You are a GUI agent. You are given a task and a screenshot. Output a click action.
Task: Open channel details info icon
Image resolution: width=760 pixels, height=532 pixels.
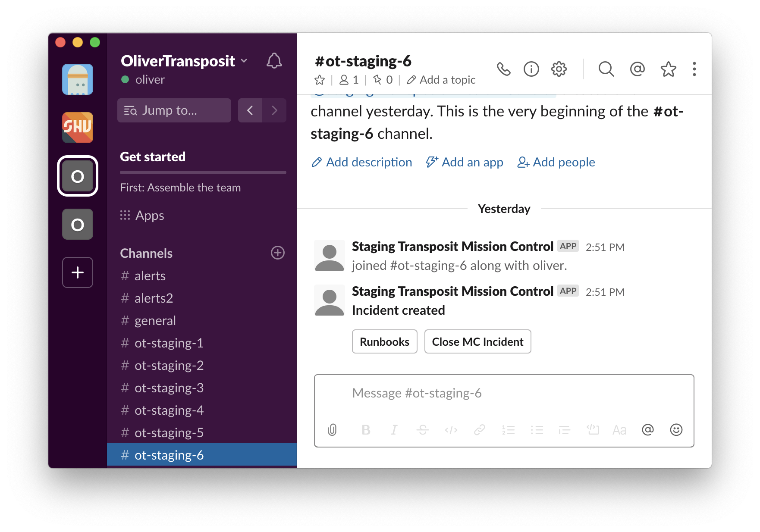[x=531, y=69]
